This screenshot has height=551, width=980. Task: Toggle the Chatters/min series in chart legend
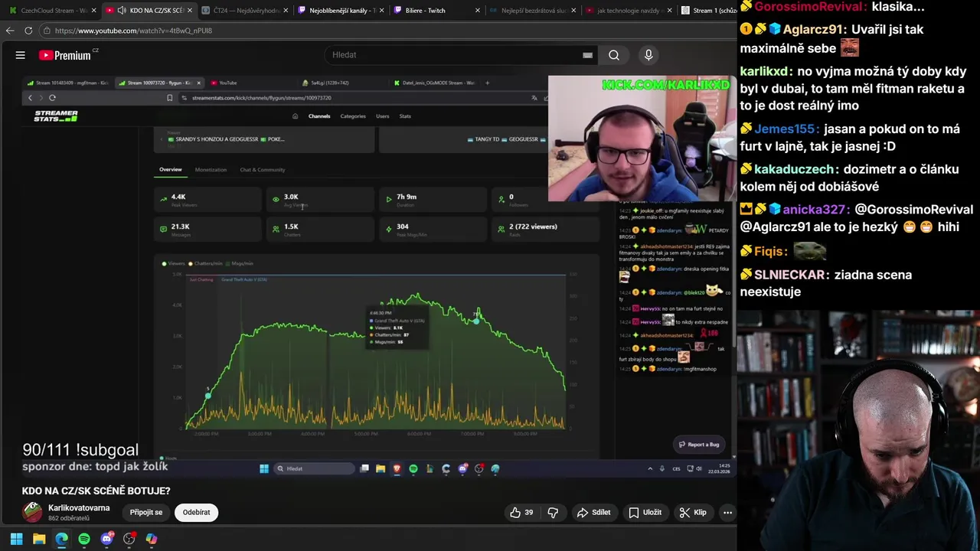tap(206, 263)
